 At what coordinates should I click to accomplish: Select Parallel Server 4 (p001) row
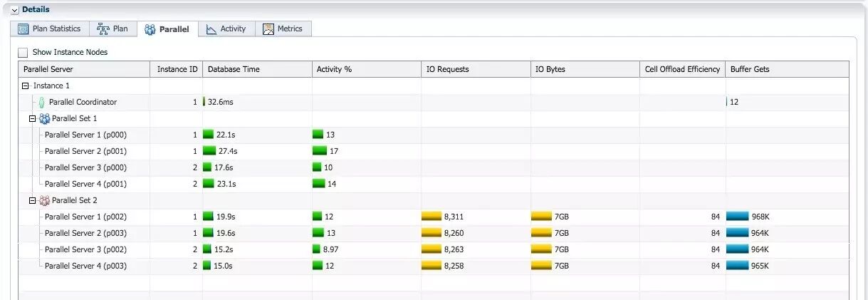433,184
